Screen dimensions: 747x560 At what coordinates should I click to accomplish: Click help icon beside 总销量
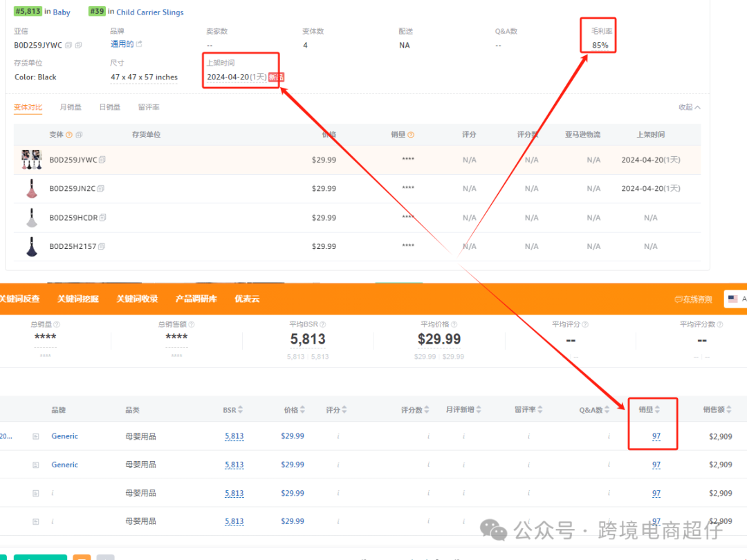point(57,324)
